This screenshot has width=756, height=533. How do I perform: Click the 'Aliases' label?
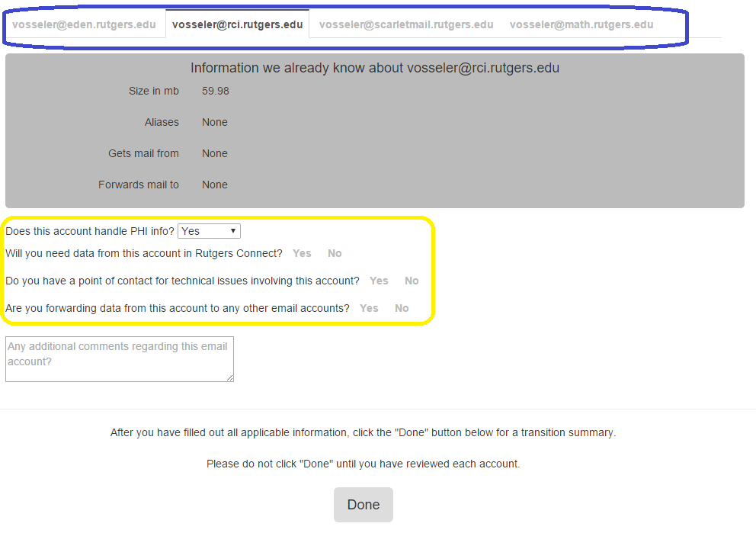tap(162, 123)
